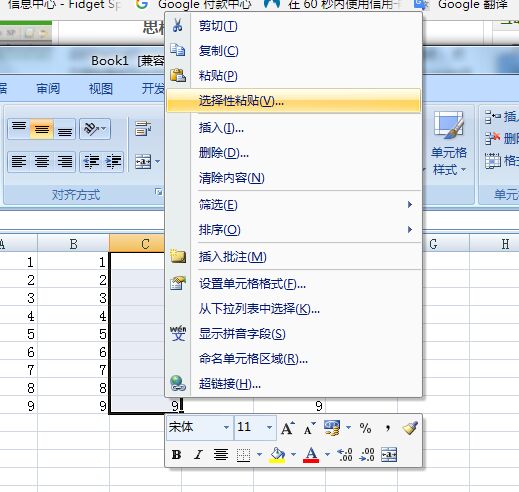Open the 审阅 ribbon tab

click(48, 89)
